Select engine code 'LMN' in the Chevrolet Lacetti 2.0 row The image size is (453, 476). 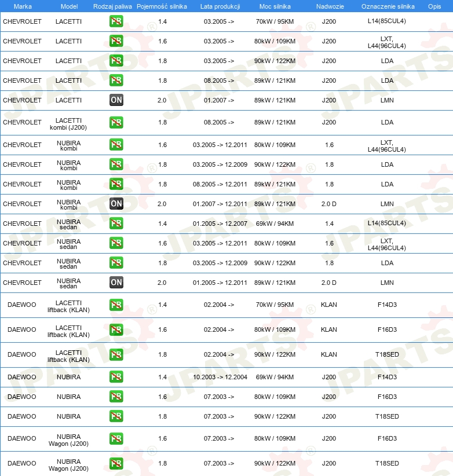(x=387, y=101)
